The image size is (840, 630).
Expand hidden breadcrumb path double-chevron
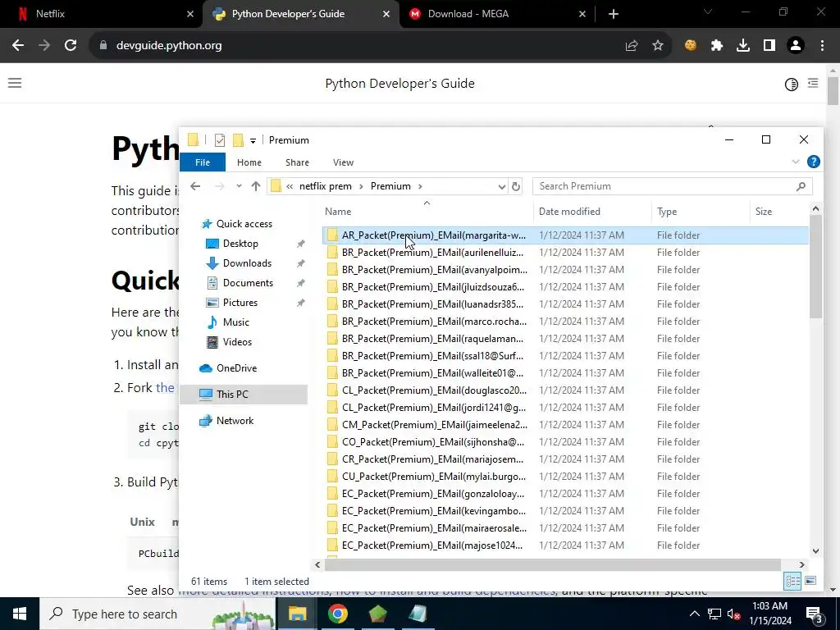(x=290, y=186)
